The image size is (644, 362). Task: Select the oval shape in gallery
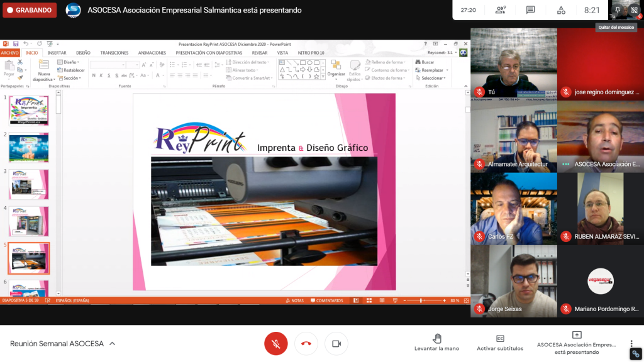[309, 62]
